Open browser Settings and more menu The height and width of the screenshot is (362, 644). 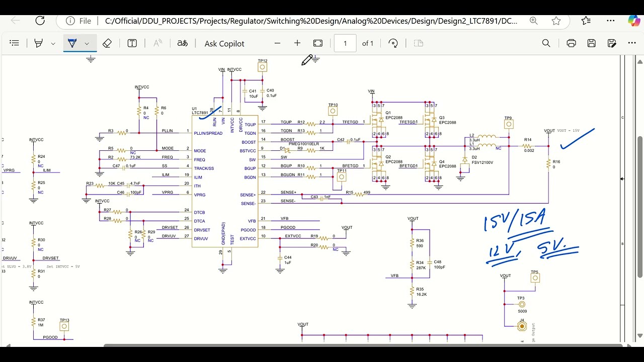pyautogui.click(x=611, y=21)
